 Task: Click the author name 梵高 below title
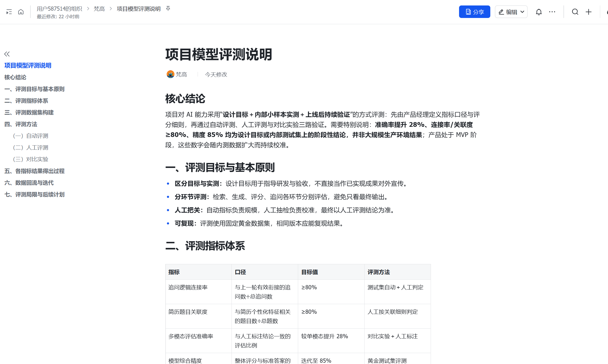pyautogui.click(x=181, y=74)
